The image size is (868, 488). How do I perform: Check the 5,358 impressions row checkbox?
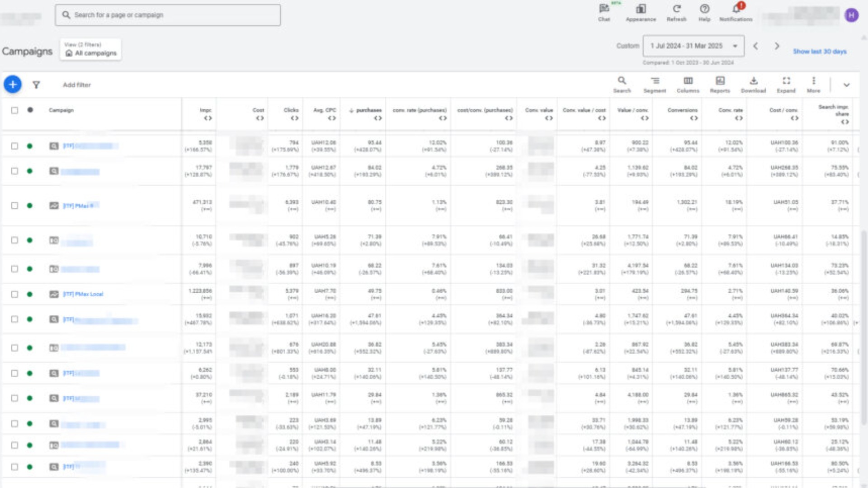tap(14, 146)
